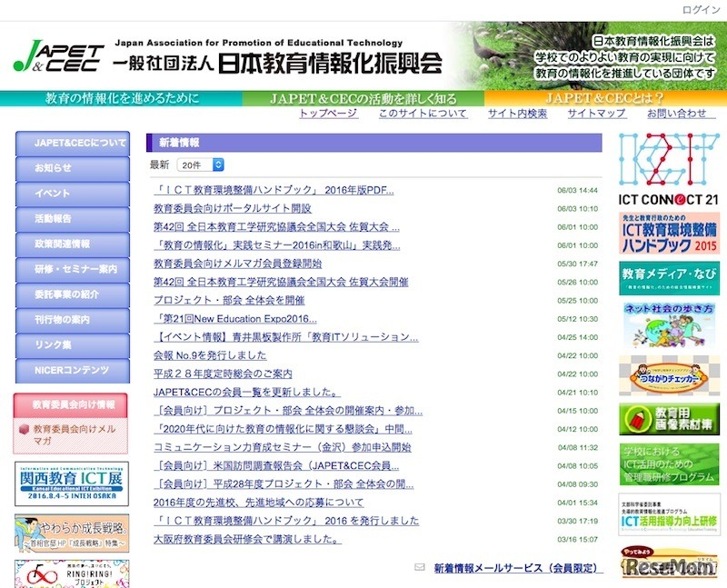Open 平成２８年度定時総会のご案内 news
The height and width of the screenshot is (588, 727).
[x=223, y=374]
